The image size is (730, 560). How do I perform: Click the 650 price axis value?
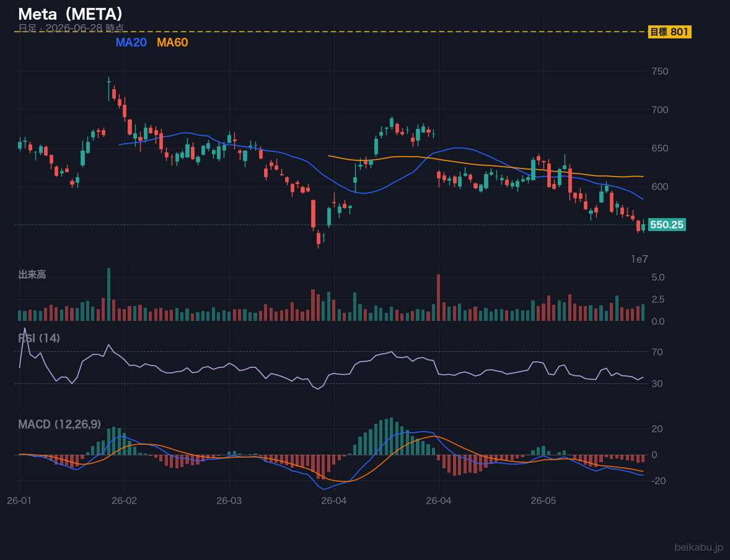660,149
